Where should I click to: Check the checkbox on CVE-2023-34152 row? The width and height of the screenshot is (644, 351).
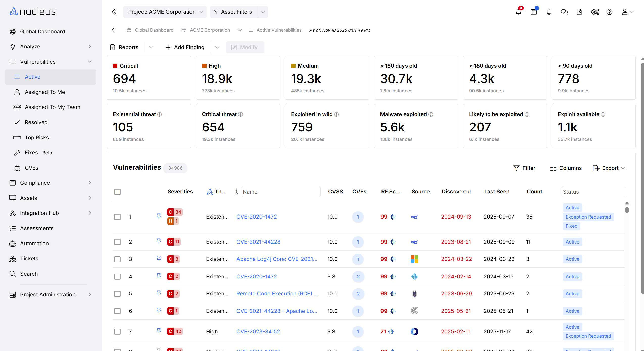(x=117, y=331)
